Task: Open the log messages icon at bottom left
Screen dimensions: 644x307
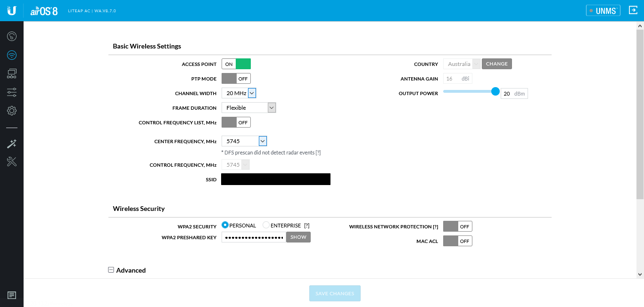Action: tap(12, 295)
